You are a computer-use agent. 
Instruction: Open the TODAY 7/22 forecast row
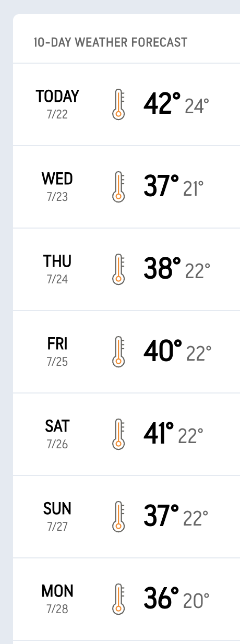[x=127, y=104]
